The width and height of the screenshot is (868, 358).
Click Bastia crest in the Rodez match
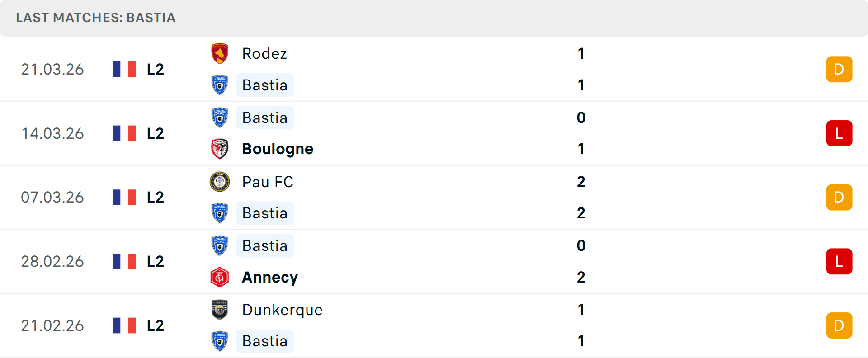tap(220, 85)
